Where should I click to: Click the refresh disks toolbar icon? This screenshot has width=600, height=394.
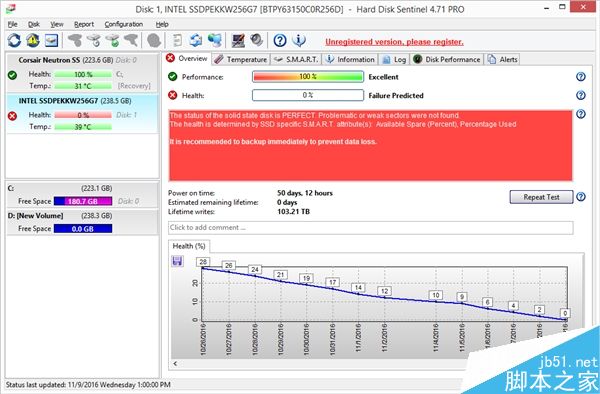point(14,40)
